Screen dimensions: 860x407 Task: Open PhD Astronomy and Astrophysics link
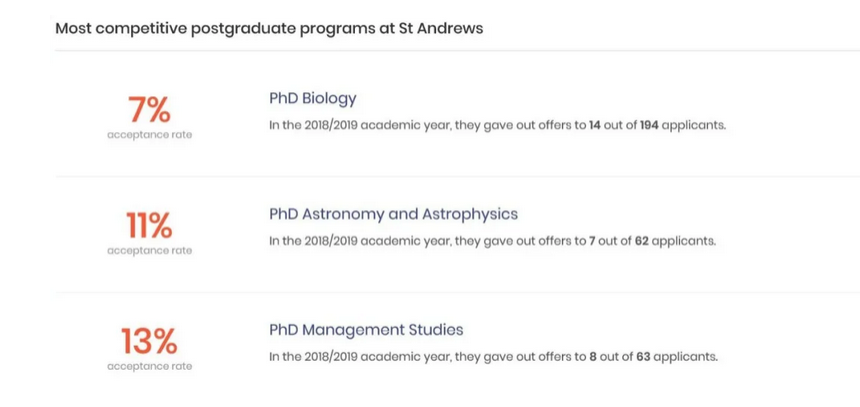393,214
